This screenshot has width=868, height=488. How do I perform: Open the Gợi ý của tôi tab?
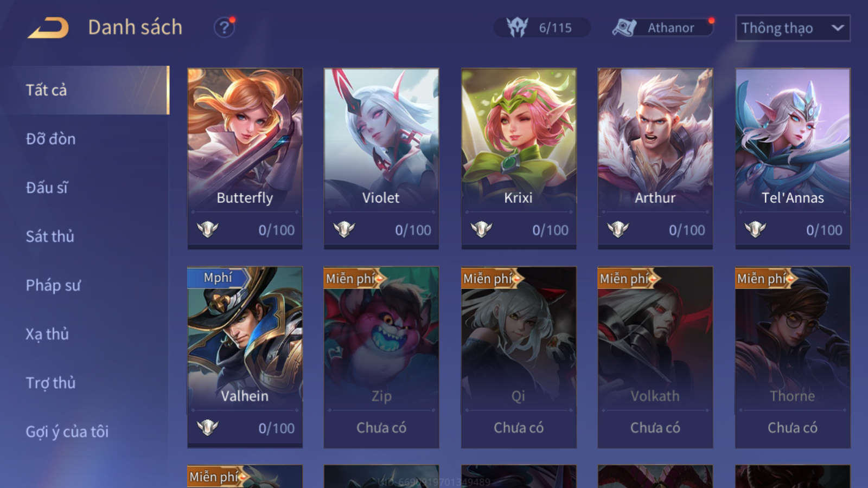[x=67, y=432]
